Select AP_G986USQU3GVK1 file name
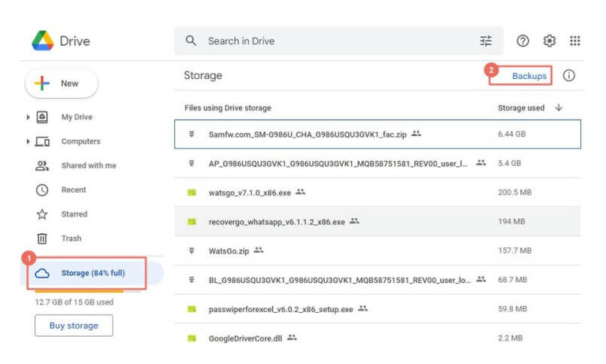606x364 pixels. tap(338, 164)
